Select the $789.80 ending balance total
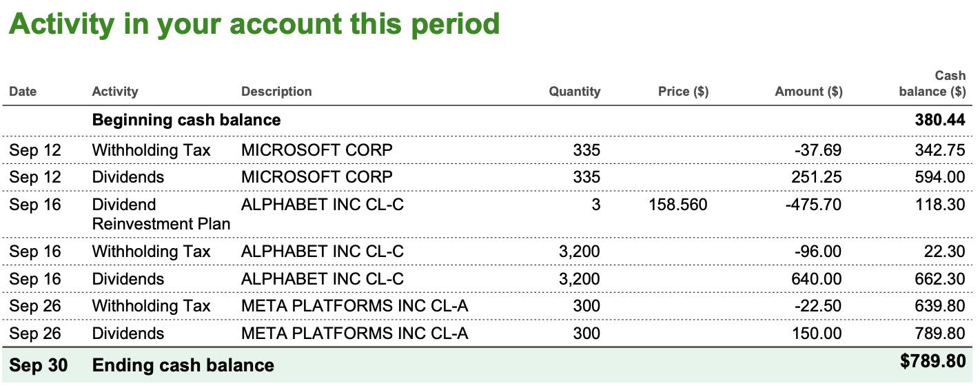This screenshot has width=980, height=390. [x=932, y=362]
